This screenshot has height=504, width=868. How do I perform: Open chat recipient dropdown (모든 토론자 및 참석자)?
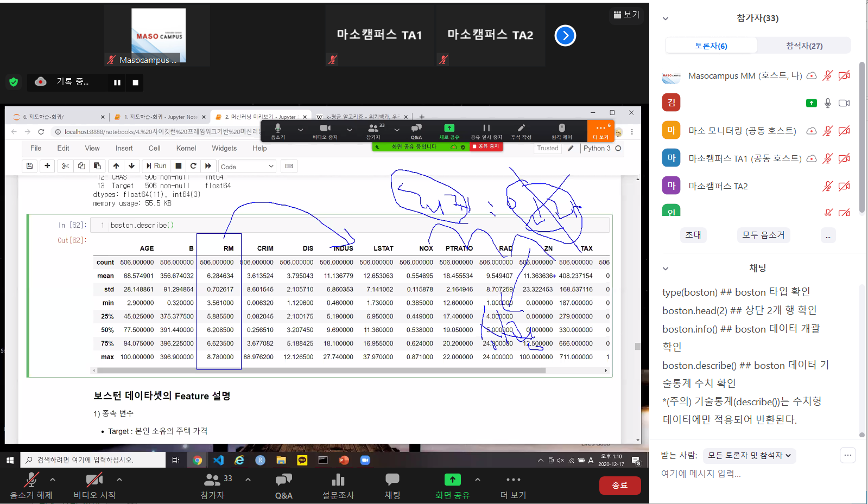pyautogui.click(x=749, y=456)
